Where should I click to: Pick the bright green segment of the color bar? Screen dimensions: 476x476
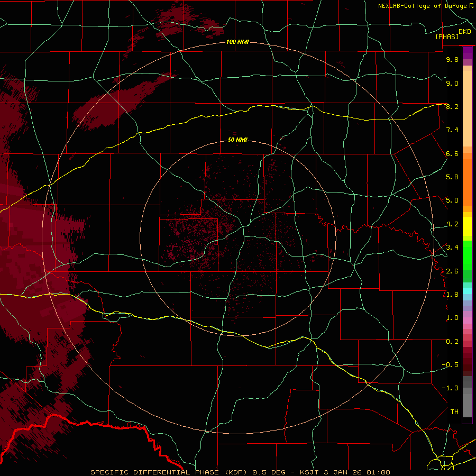[x=467, y=255]
